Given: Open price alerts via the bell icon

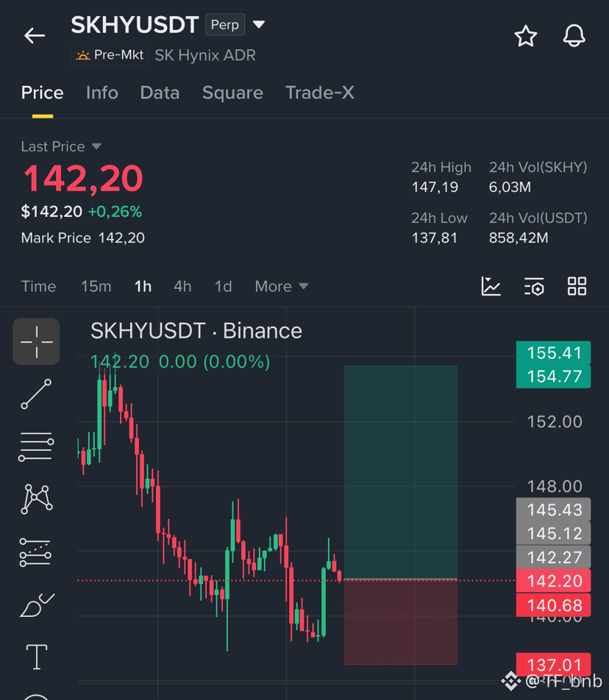Looking at the screenshot, I should click(574, 36).
